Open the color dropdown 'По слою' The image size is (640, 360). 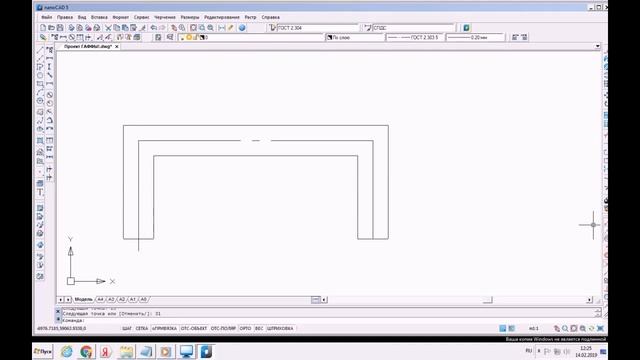point(355,37)
